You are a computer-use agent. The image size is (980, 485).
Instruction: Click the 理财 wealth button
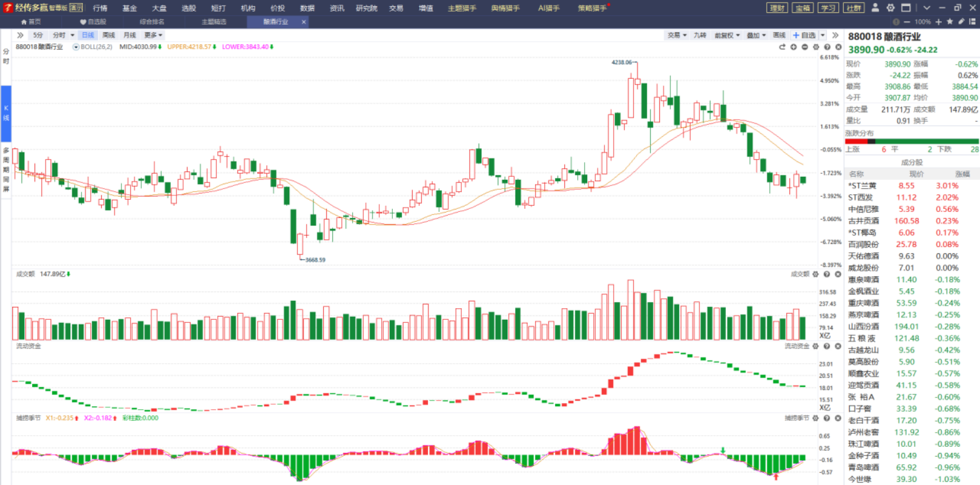coord(777,8)
